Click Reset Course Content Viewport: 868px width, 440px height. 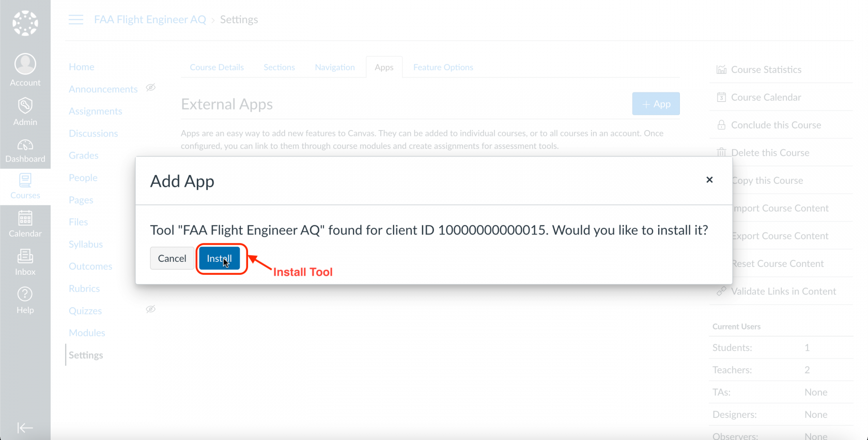778,263
